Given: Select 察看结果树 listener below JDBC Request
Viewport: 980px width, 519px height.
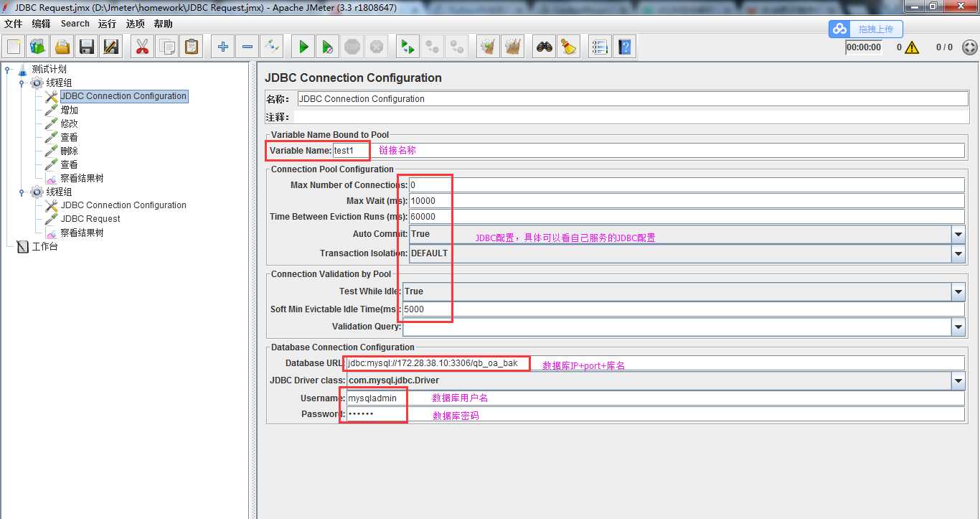Looking at the screenshot, I should pyautogui.click(x=82, y=233).
